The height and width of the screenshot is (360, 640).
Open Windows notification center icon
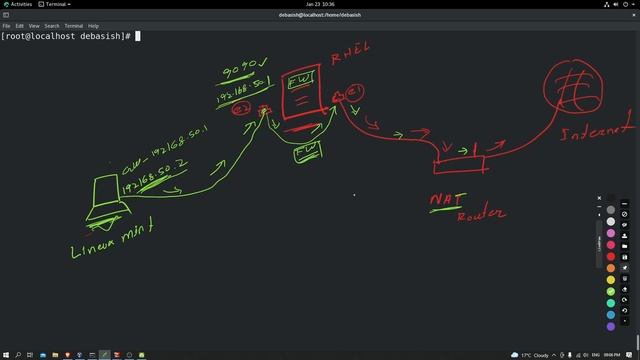click(629, 355)
